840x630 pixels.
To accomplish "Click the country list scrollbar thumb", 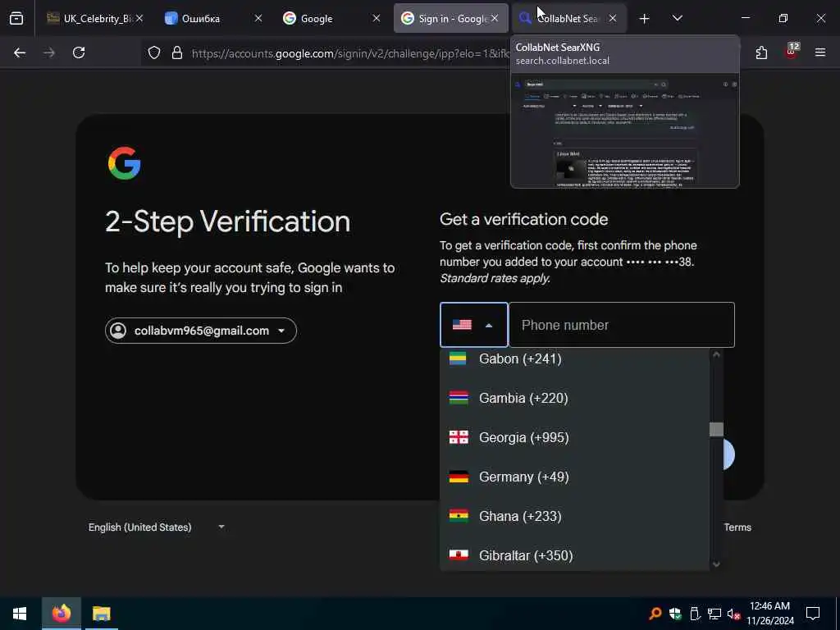I will [716, 429].
